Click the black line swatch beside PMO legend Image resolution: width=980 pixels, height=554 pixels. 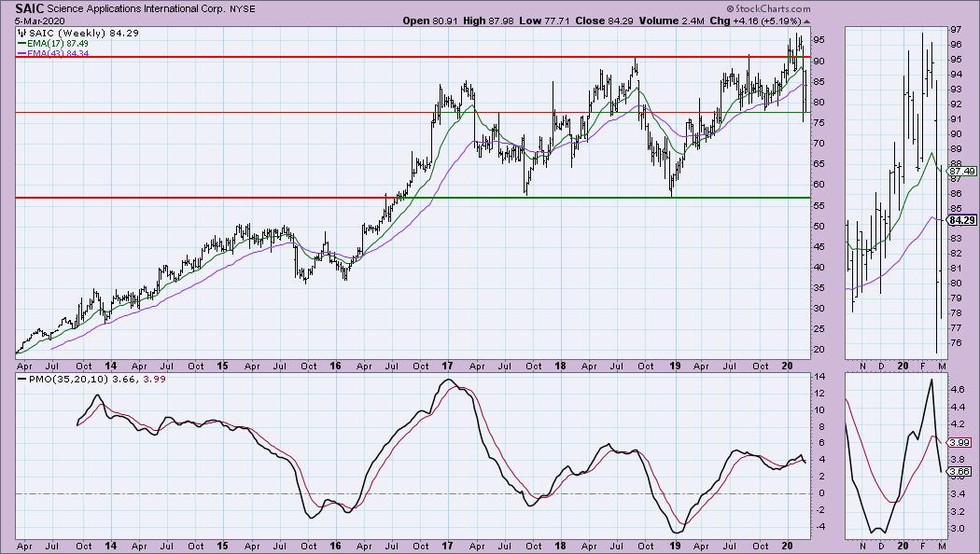click(x=21, y=379)
